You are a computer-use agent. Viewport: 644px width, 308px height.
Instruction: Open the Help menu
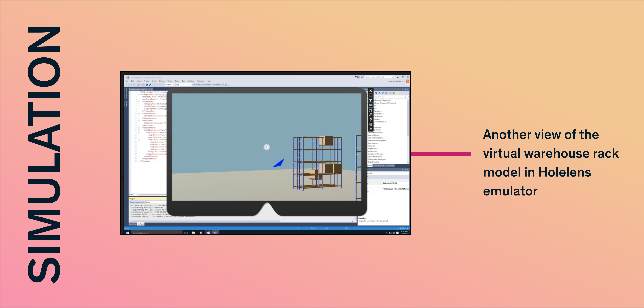pos(208,81)
